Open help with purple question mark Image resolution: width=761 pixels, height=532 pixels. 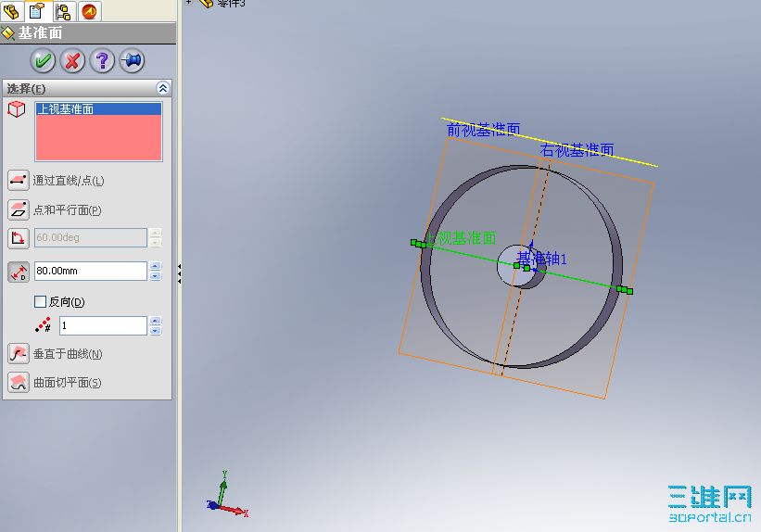click(102, 60)
